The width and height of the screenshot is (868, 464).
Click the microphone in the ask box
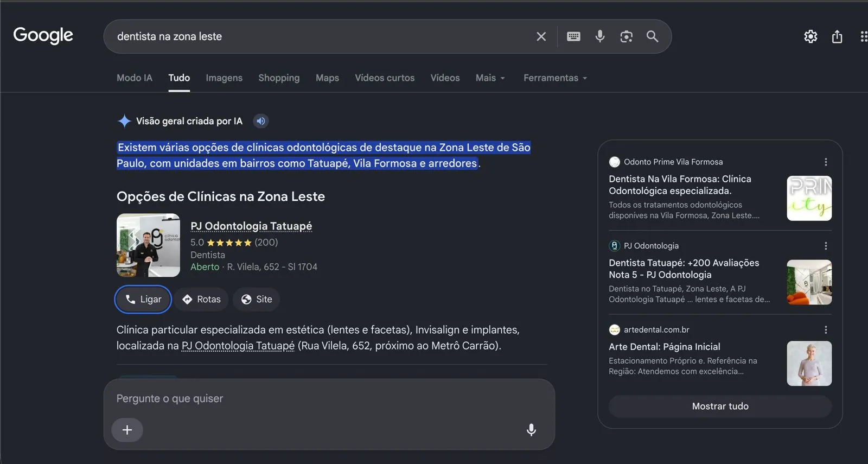[x=531, y=430]
